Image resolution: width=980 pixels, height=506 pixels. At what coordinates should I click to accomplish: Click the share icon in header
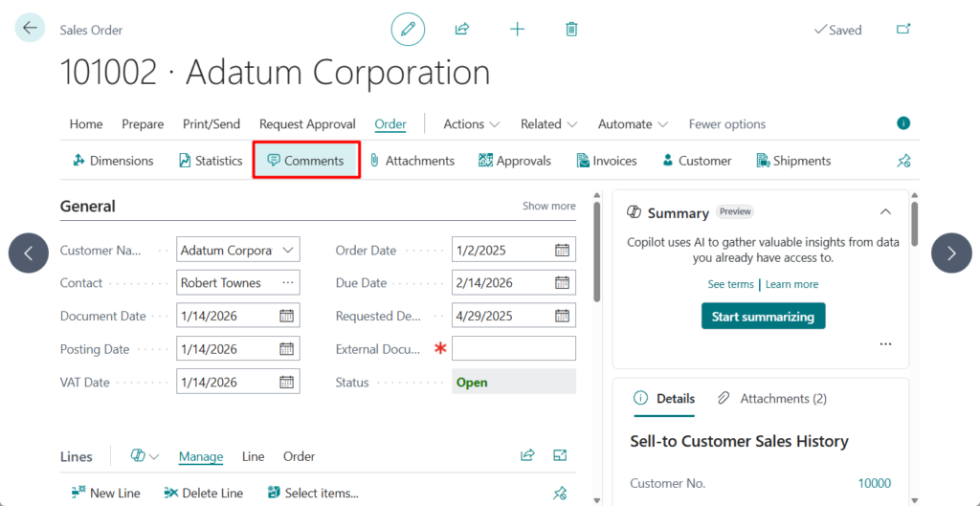462,29
